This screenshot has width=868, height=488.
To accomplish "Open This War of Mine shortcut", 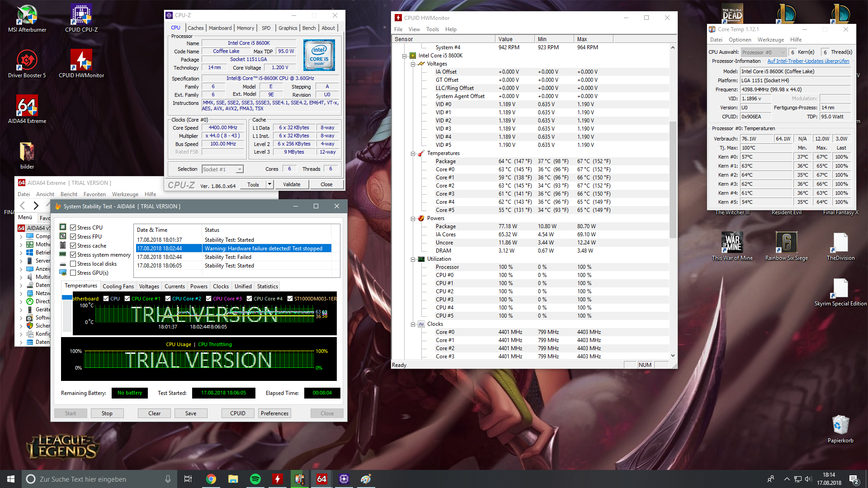I will click(732, 246).
